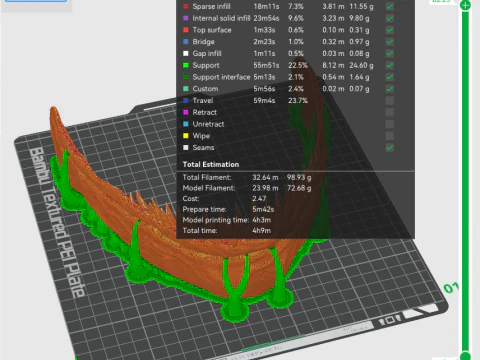Select the Internal solid infill legend label
480x360 pixels.
(x=221, y=18)
